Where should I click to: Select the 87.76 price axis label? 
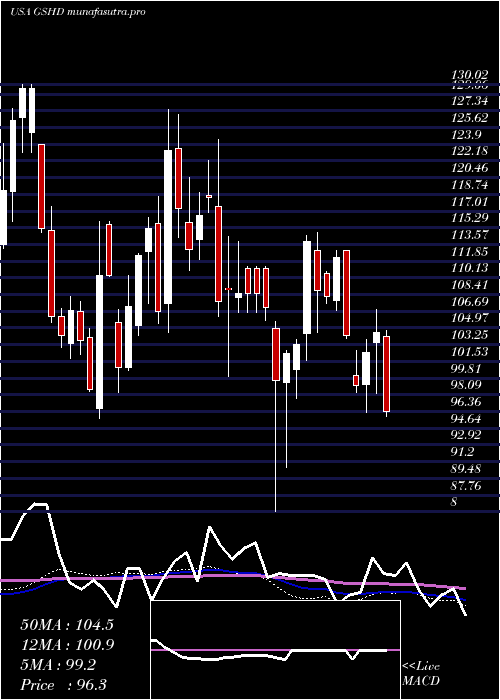click(x=467, y=485)
